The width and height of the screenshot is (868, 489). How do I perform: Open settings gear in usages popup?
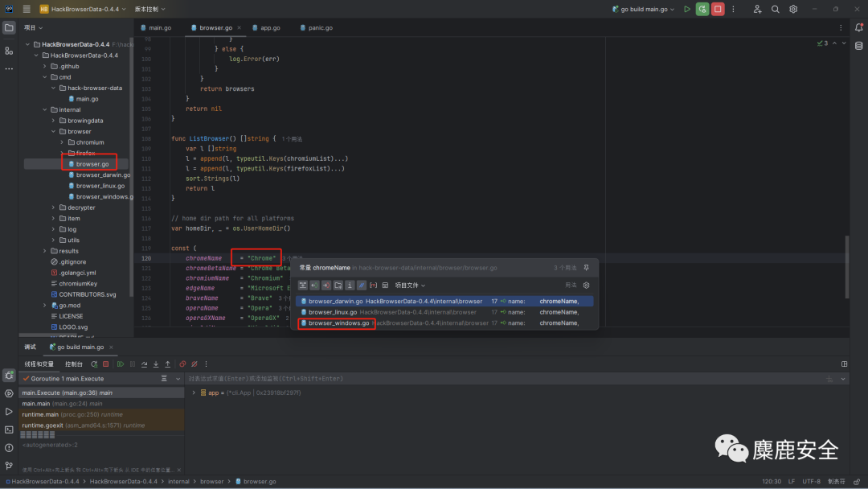[586, 286]
